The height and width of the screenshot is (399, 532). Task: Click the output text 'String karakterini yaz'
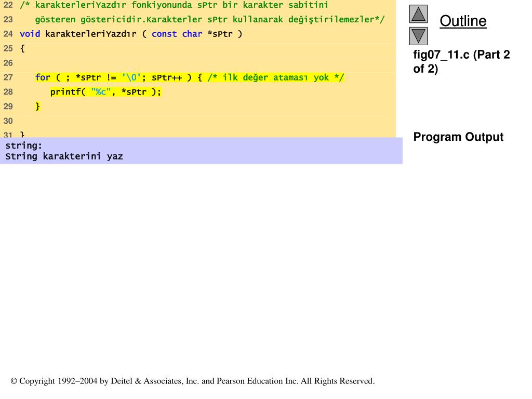click(x=64, y=156)
